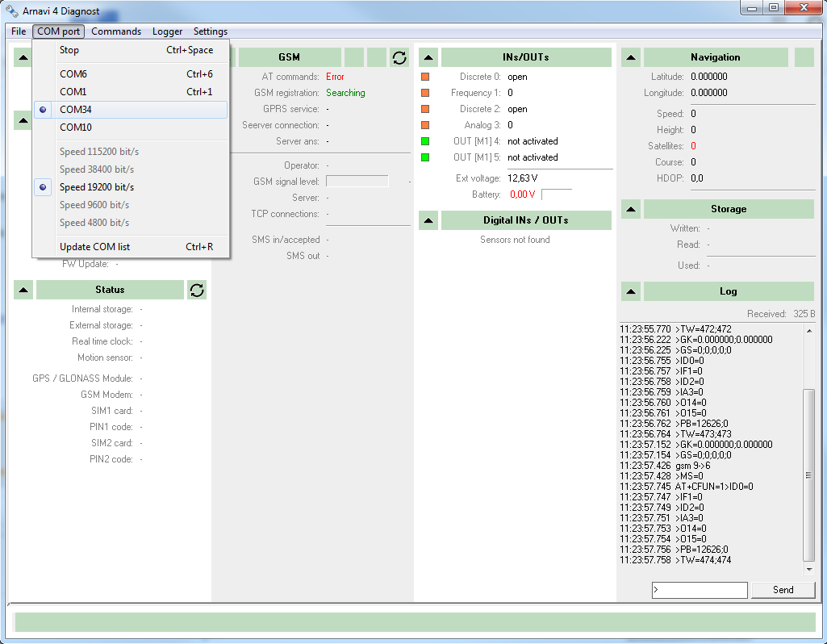Click the INs/OUTs panel header
This screenshot has height=644, width=827.
526,57
